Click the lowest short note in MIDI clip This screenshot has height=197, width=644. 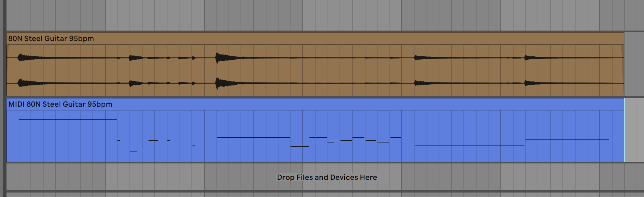tap(133, 151)
